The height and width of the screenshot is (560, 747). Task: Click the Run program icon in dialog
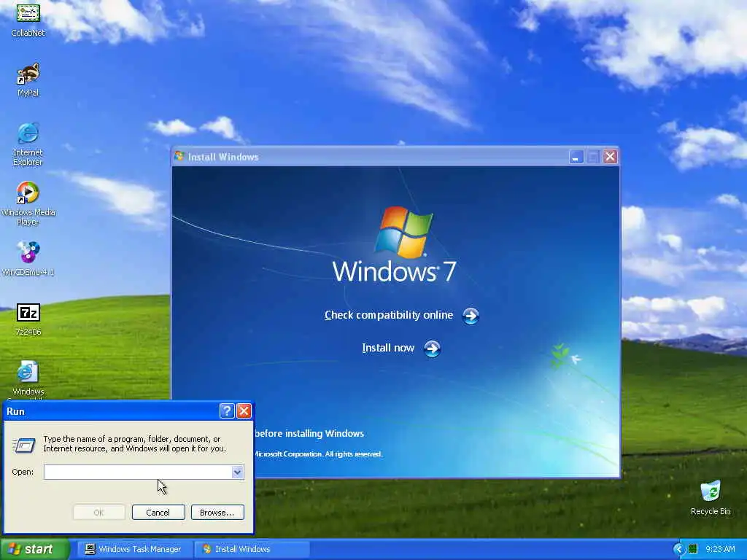(23, 445)
